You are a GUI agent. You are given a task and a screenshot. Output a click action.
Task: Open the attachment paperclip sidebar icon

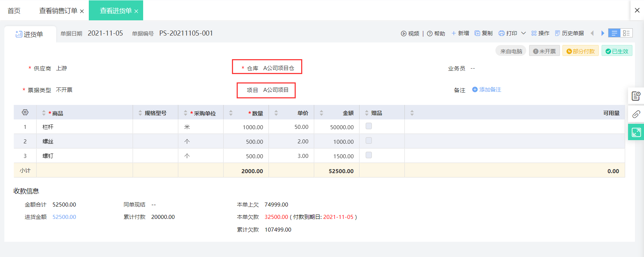636,114
